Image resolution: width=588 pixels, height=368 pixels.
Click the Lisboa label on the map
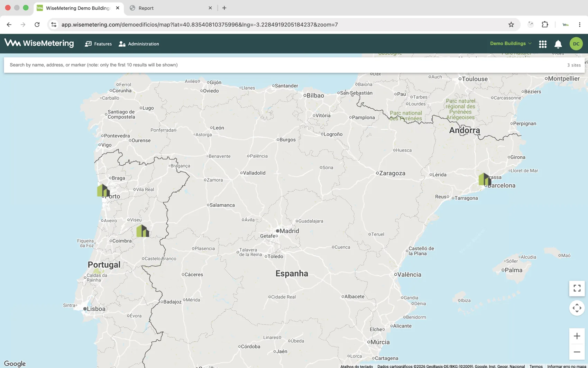pos(96,309)
